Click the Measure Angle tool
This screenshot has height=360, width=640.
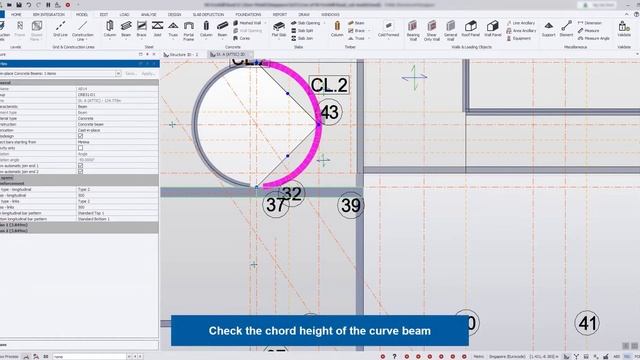(x=593, y=38)
